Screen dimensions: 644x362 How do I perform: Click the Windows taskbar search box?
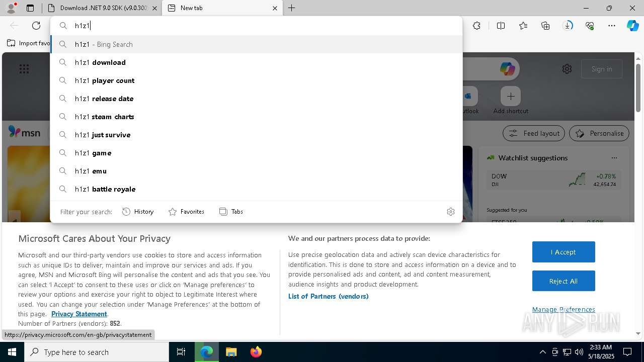[97, 352]
